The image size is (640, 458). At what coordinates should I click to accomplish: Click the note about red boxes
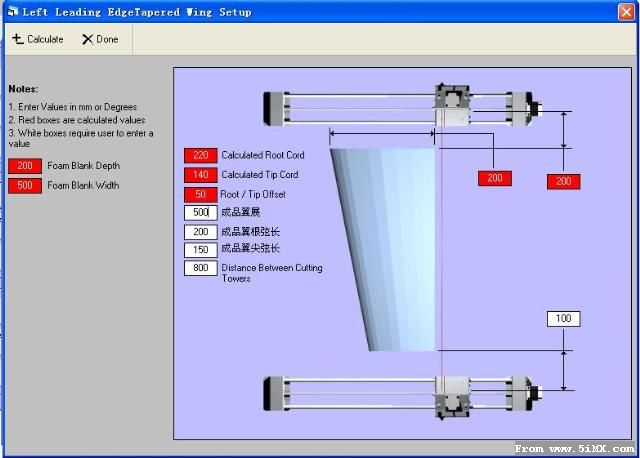(x=77, y=120)
